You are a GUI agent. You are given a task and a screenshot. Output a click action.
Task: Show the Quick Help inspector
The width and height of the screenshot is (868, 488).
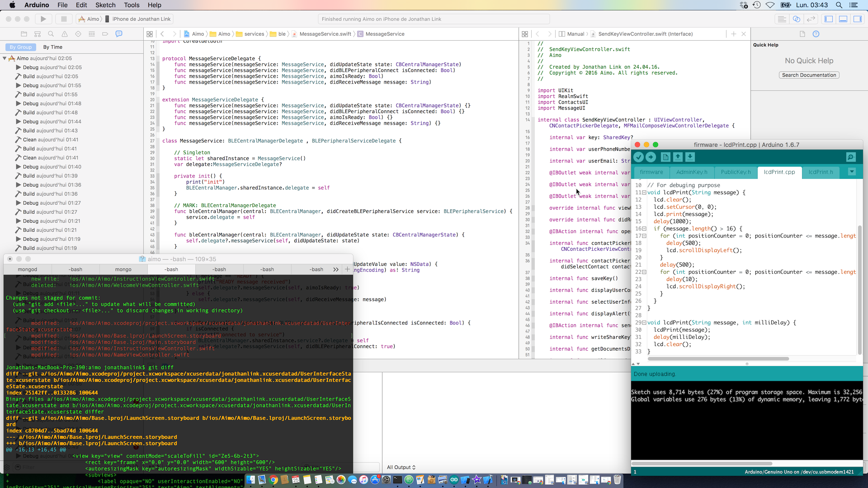click(816, 34)
